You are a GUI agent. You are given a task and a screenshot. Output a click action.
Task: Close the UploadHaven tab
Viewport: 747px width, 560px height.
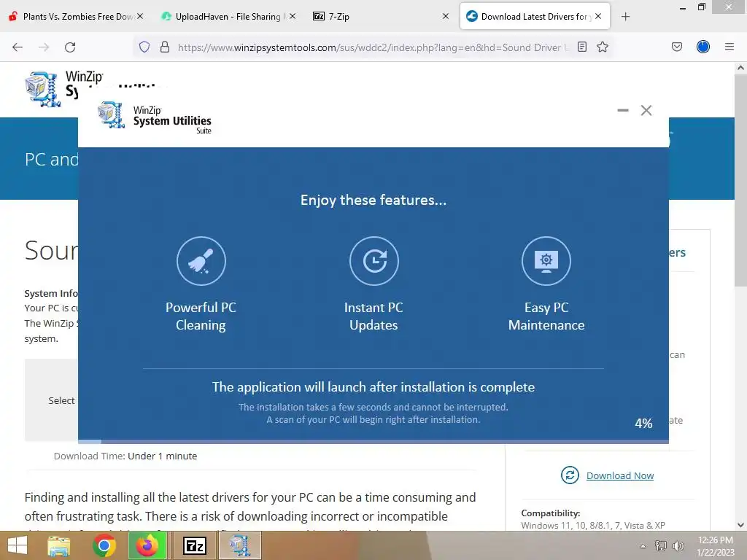tap(293, 16)
